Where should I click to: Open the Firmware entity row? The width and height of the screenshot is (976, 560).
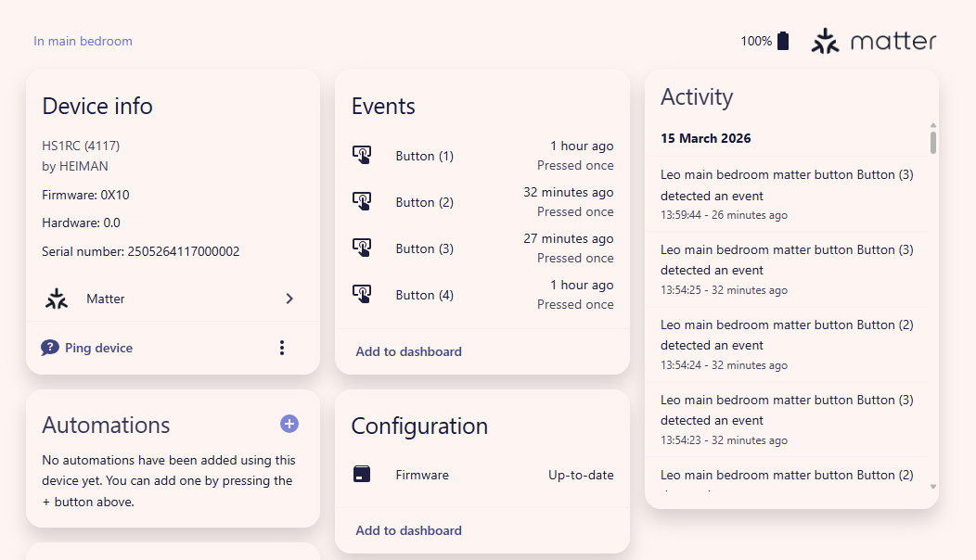tap(482, 475)
